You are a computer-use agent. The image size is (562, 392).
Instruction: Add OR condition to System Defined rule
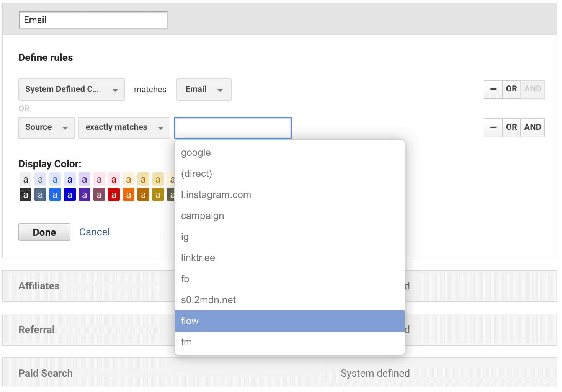511,89
